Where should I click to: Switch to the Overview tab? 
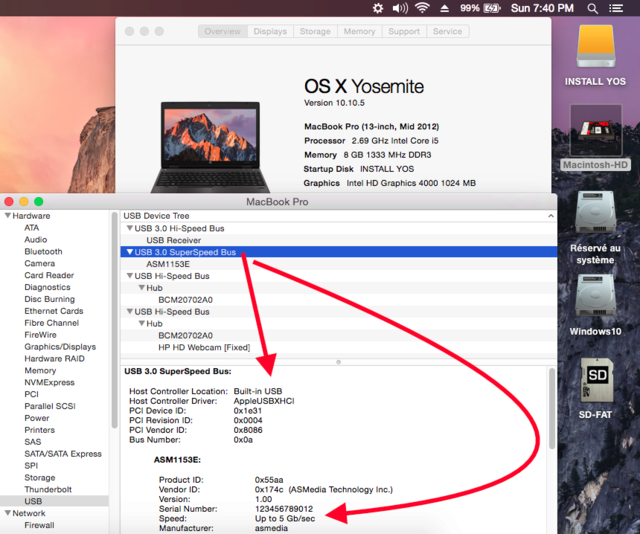click(x=222, y=31)
